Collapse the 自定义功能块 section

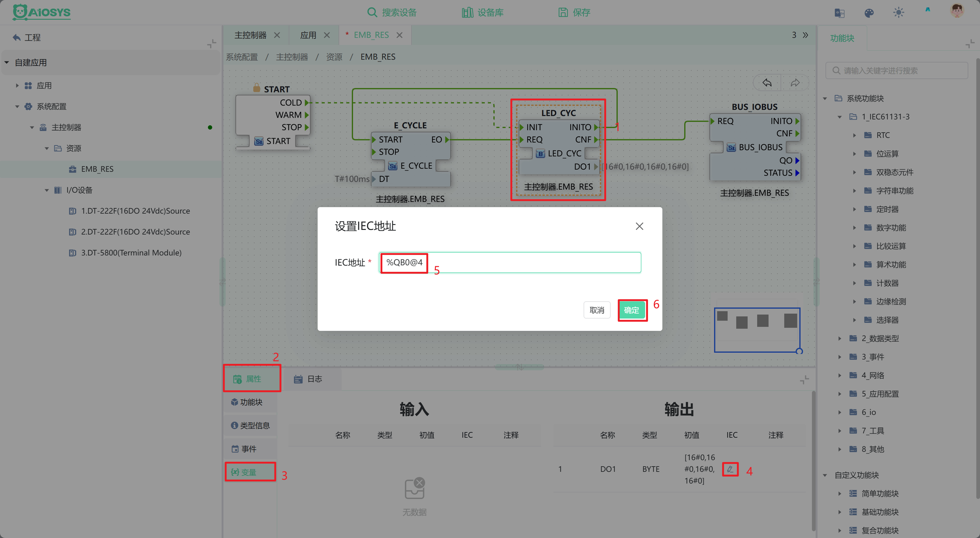coord(825,475)
